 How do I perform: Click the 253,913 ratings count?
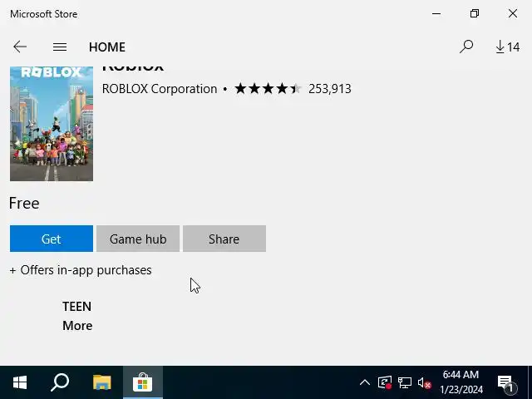330,89
